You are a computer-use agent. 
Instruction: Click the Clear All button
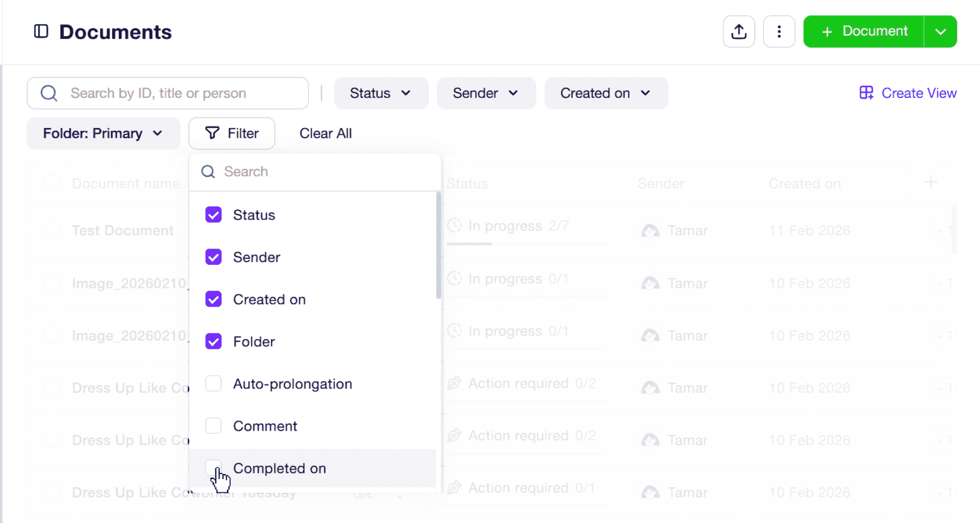pyautogui.click(x=326, y=133)
